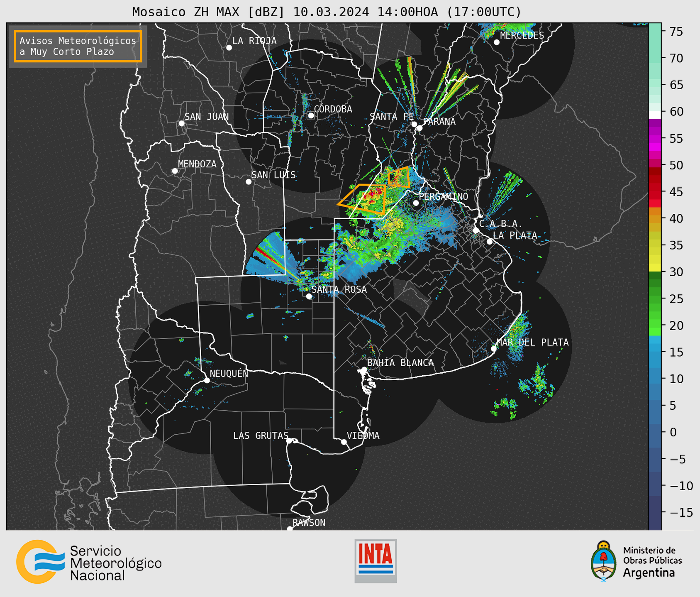Click the yellow 30 dBZ band on the color scale
700x597 pixels.
[x=655, y=268]
